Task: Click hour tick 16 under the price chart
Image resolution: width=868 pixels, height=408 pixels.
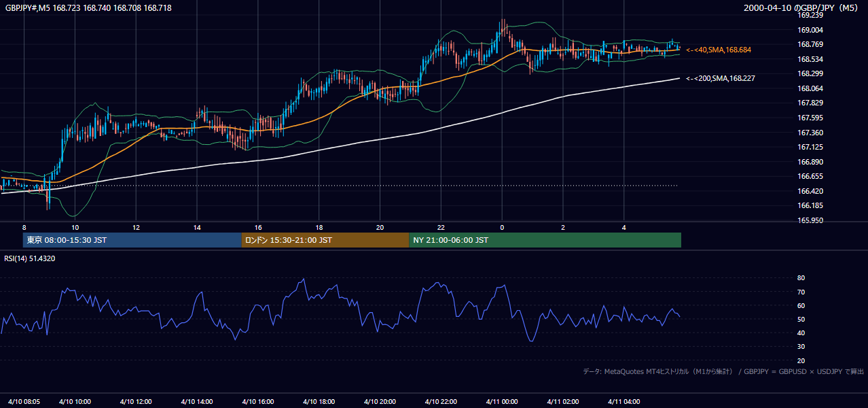Action: point(258,227)
